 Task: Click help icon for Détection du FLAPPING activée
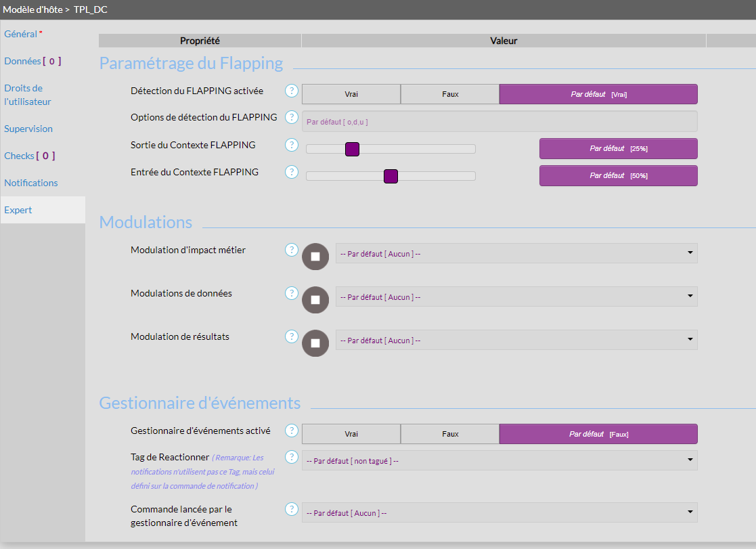[291, 91]
